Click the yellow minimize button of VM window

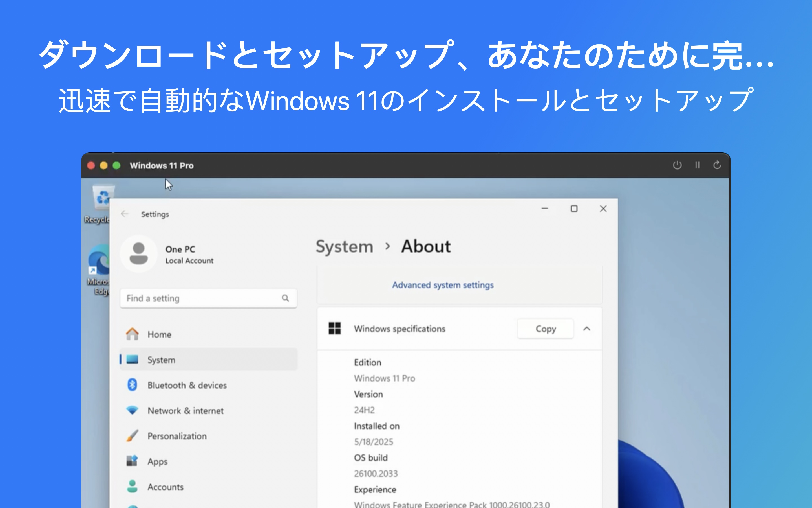104,165
